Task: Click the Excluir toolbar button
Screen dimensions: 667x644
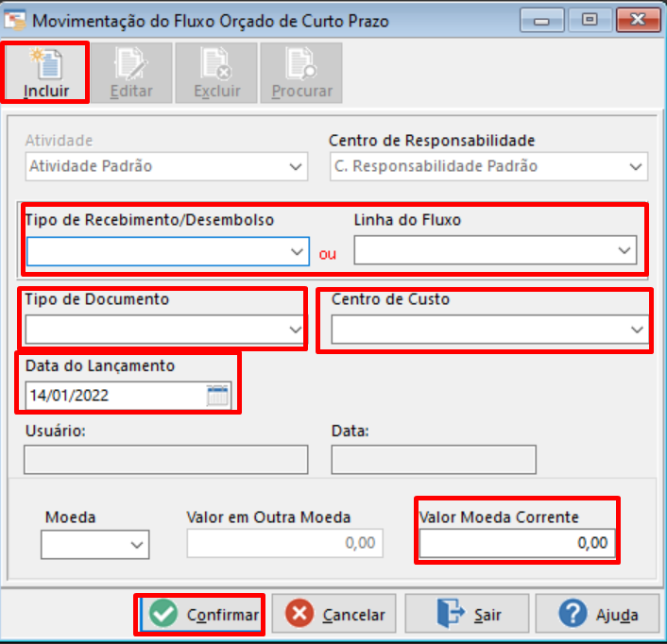Action: (x=216, y=73)
